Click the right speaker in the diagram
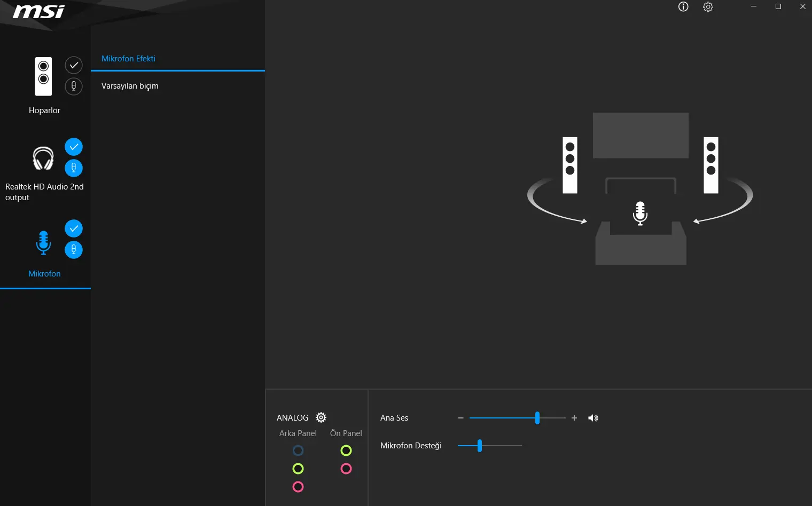The width and height of the screenshot is (812, 506). (x=711, y=165)
